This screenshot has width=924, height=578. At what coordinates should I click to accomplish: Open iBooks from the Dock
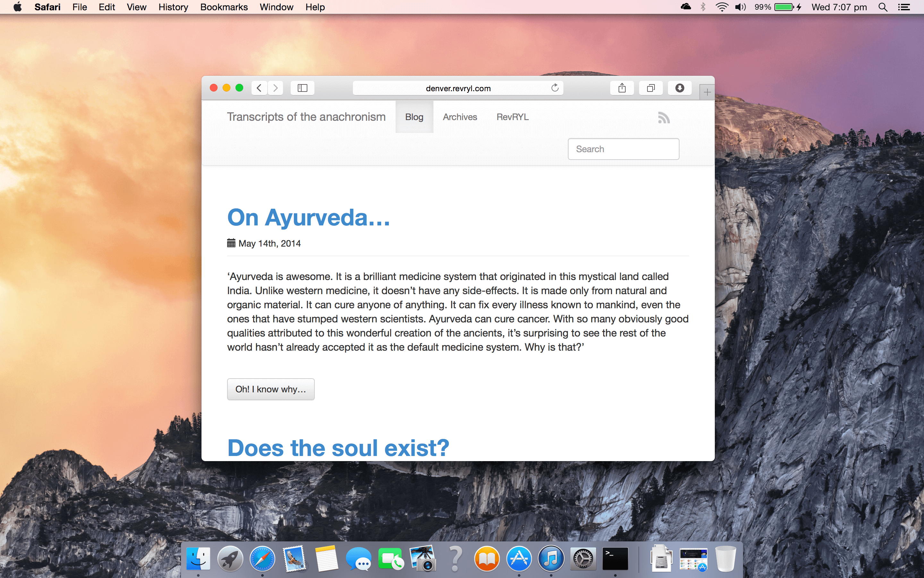pyautogui.click(x=487, y=559)
